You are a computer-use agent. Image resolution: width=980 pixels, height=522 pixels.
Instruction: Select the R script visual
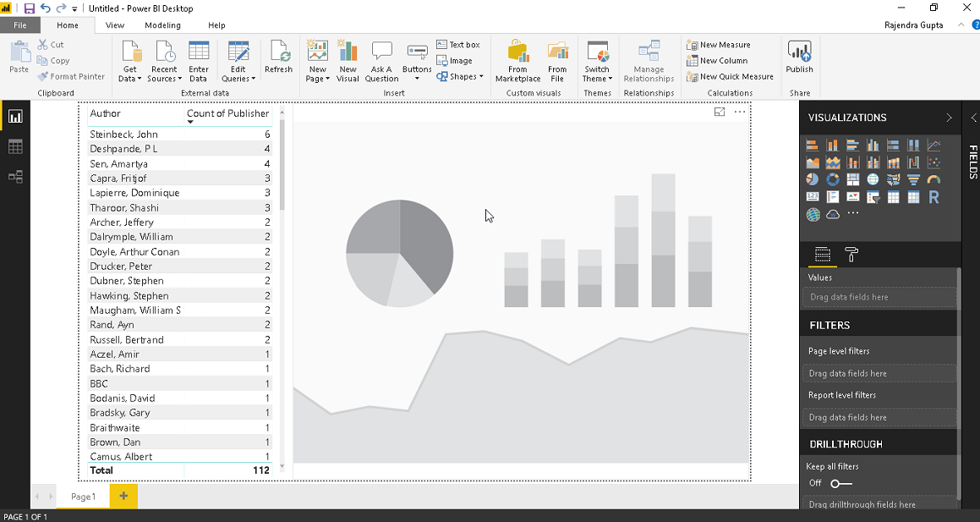pos(933,197)
